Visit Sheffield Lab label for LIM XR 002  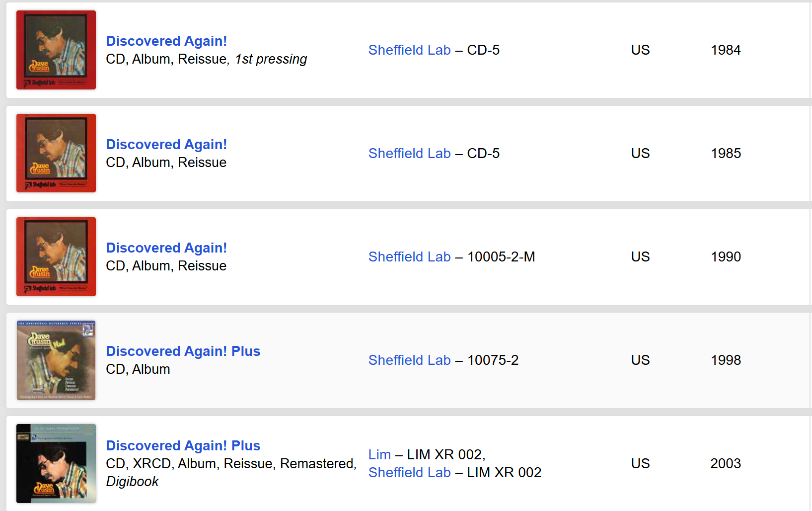pos(409,472)
